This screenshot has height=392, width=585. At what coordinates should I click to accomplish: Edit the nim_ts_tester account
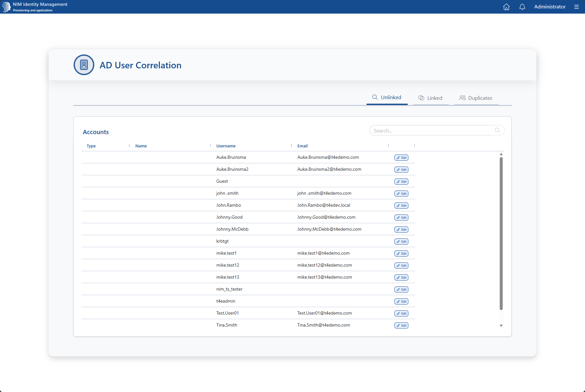click(x=401, y=289)
